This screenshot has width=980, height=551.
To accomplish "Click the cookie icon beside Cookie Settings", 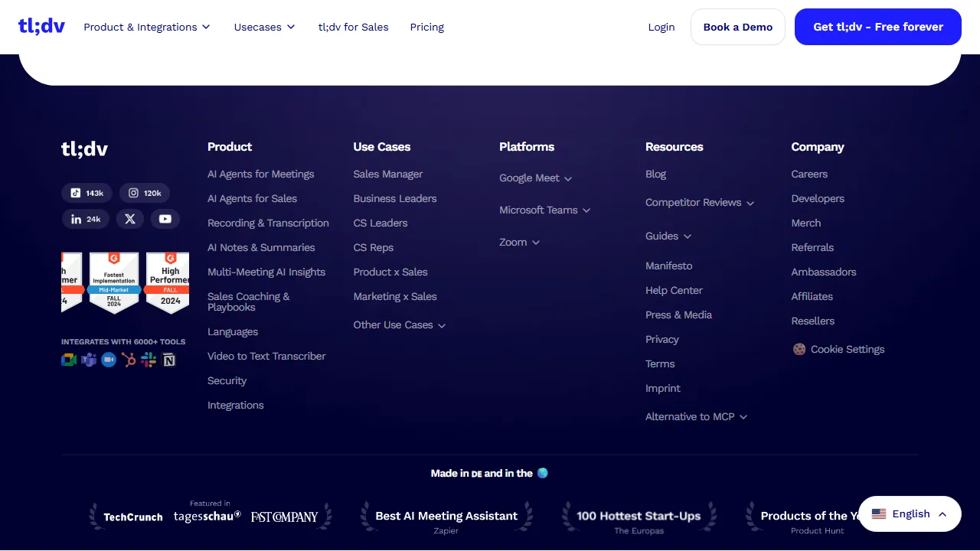I will 799,349.
